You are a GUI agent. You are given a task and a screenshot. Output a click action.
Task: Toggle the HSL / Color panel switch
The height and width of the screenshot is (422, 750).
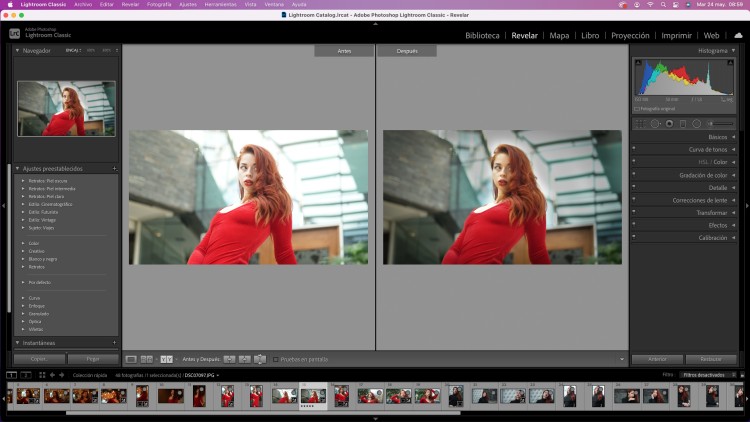634,161
